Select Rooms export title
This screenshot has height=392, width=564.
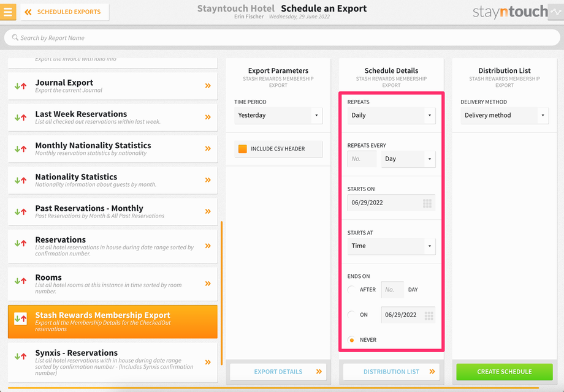(48, 277)
